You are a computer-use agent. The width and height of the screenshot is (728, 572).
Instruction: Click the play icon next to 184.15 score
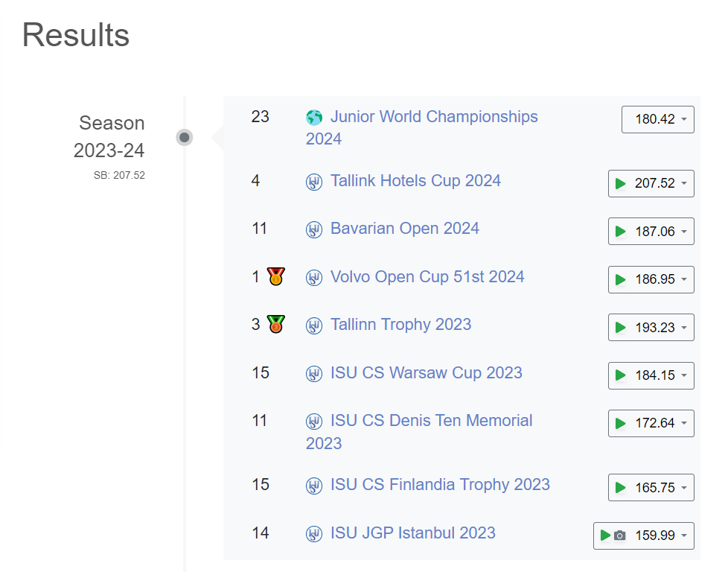point(620,375)
